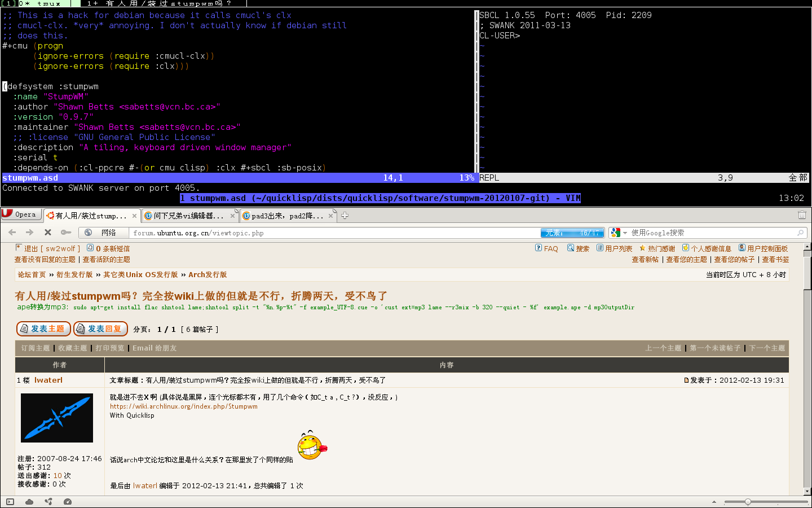View your posts link (查看您的帖子)
The width and height of the screenshot is (812, 508).
click(734, 260)
